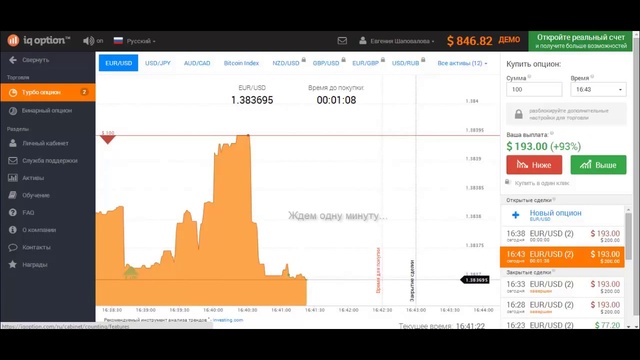
Task: Click the Новый опцион link
Action: coord(555,213)
